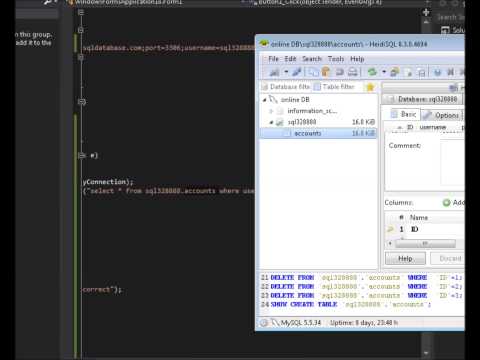Click the key icon on column row 1
The height and width of the screenshot is (360, 480).
(x=390, y=229)
